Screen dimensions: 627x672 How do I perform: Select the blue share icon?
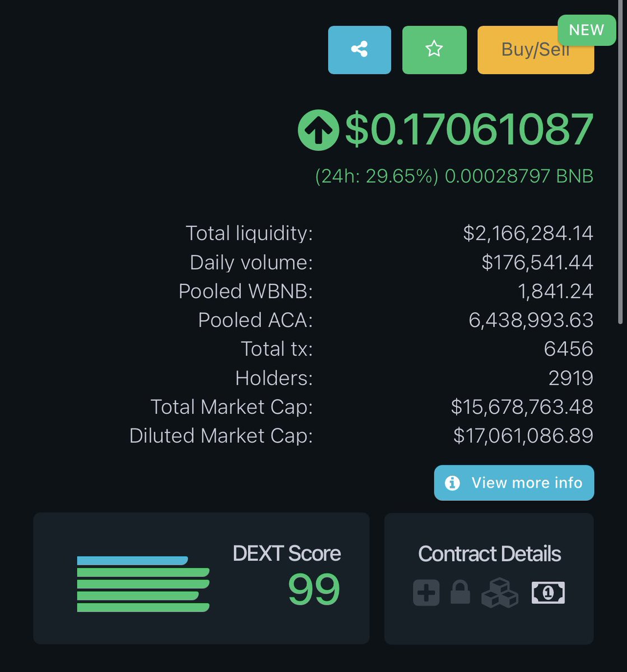pyautogui.click(x=359, y=49)
